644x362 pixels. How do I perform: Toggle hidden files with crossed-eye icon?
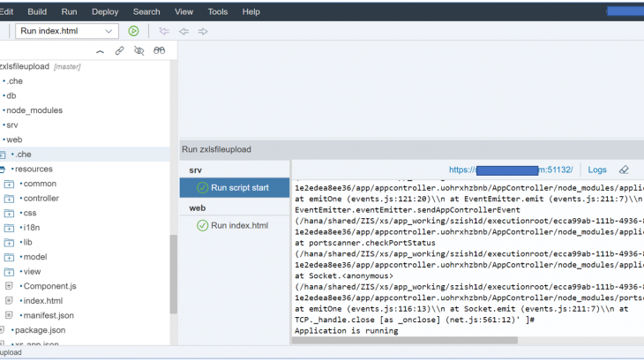point(139,50)
